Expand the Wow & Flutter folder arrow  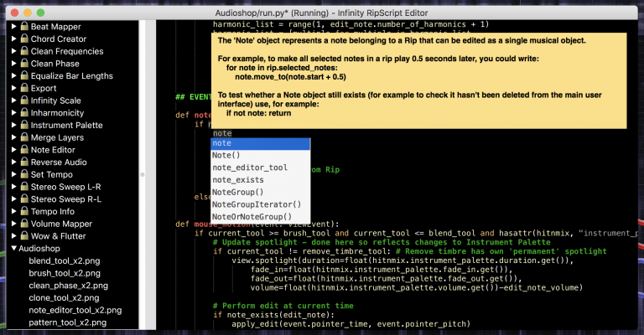(13, 236)
